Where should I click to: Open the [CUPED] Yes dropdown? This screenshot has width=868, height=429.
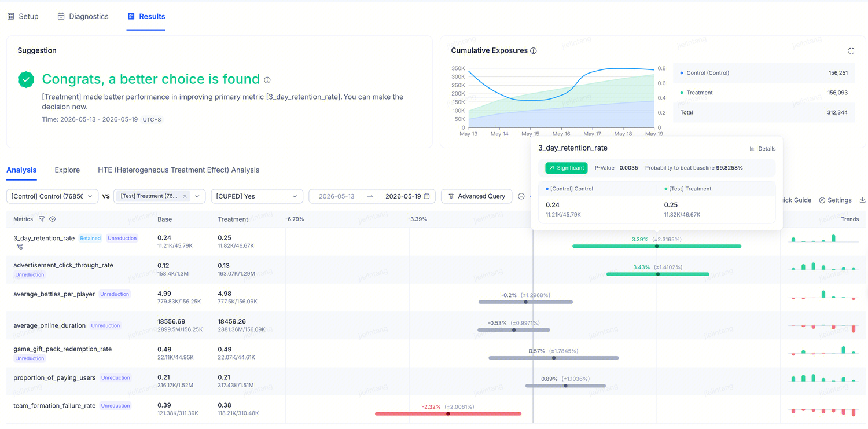[257, 196]
